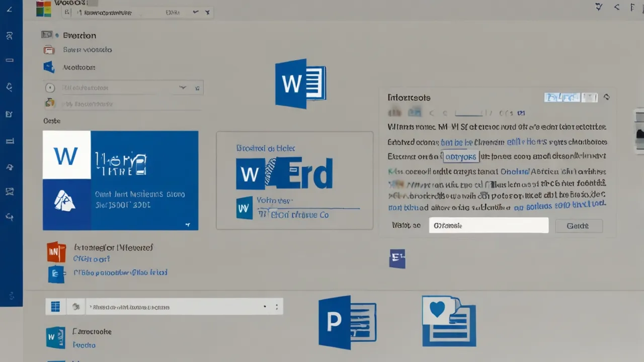Expand the small arrow on the blue Word tile
This screenshot has width=644, height=362.
tap(187, 225)
